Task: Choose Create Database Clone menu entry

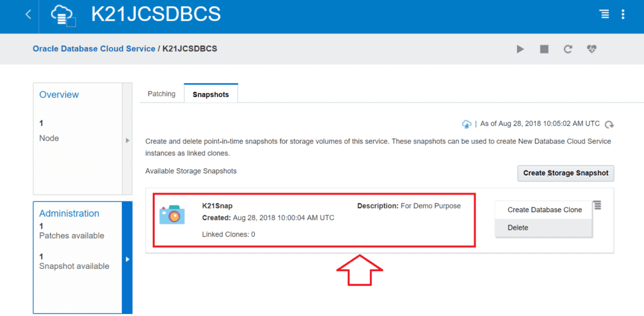Action: point(544,210)
